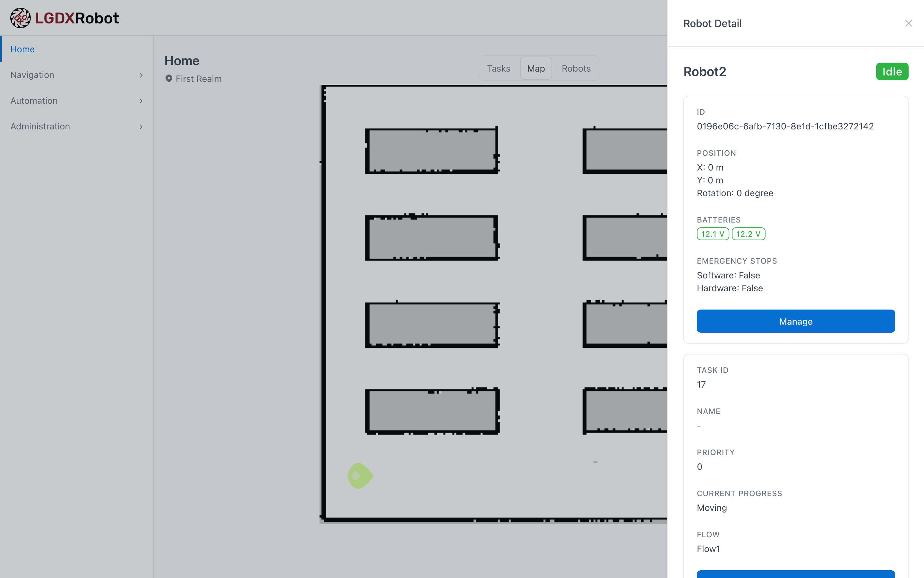Screen dimensions: 924x578
Task: Click the Idle status badge
Action: coord(892,72)
